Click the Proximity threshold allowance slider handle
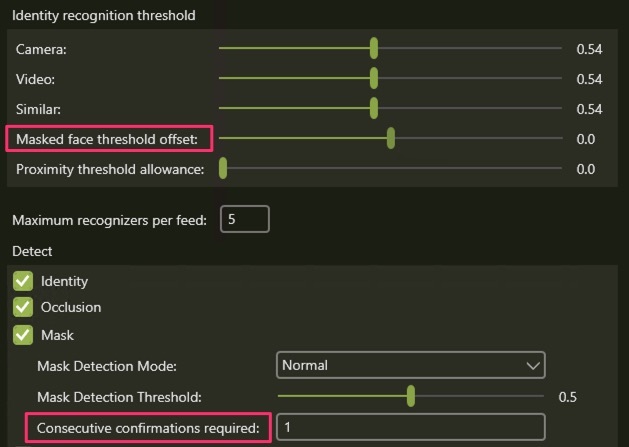 point(223,169)
